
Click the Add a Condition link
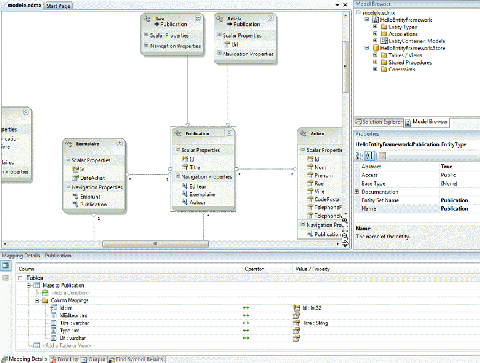pos(70,293)
